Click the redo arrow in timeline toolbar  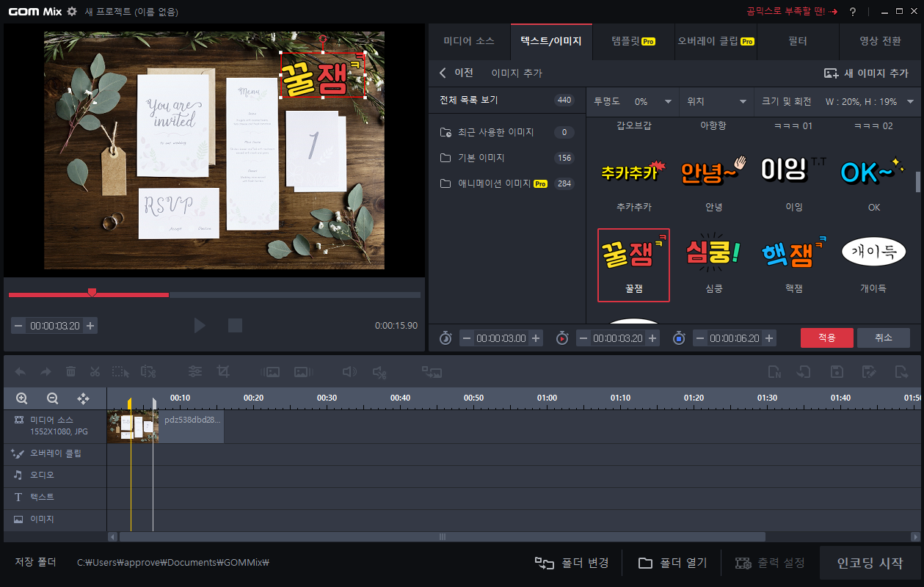tap(46, 372)
